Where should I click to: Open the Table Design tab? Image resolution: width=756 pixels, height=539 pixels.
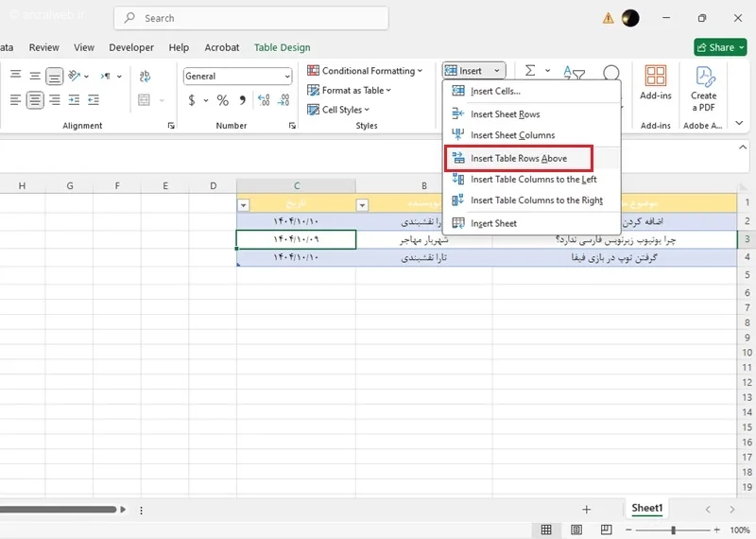pos(282,47)
